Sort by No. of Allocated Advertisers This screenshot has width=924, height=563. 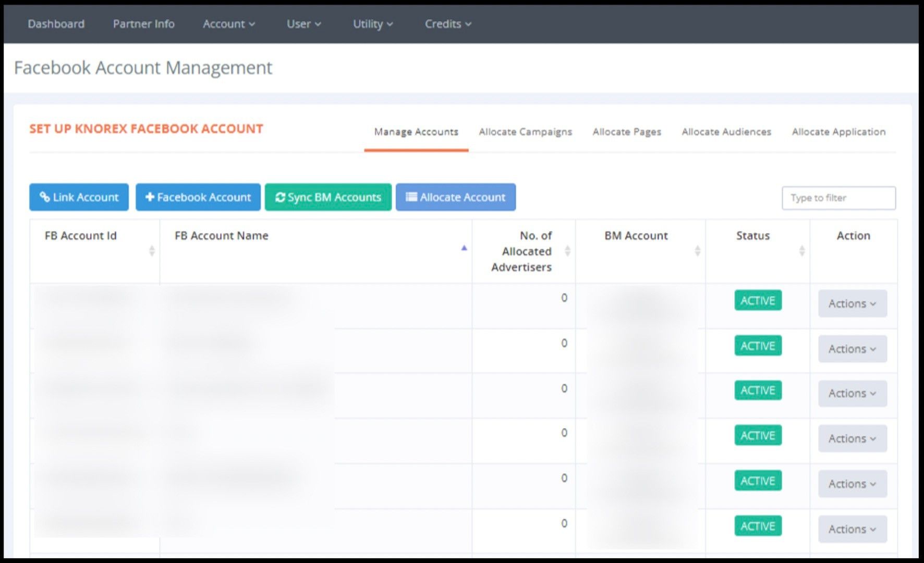tap(567, 251)
